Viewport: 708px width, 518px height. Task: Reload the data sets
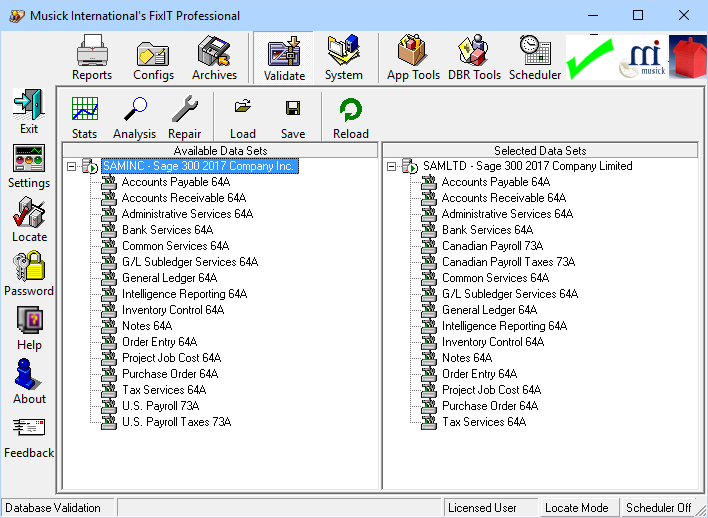[x=351, y=117]
